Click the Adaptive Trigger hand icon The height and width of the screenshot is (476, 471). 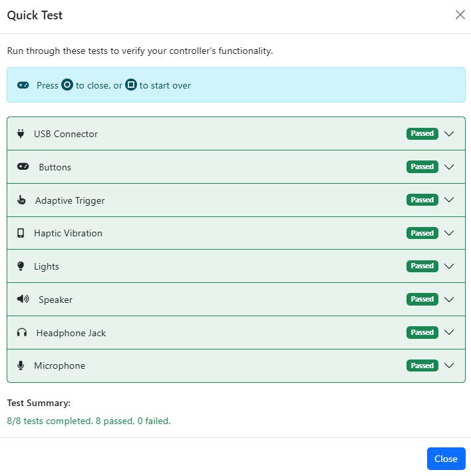(x=21, y=200)
